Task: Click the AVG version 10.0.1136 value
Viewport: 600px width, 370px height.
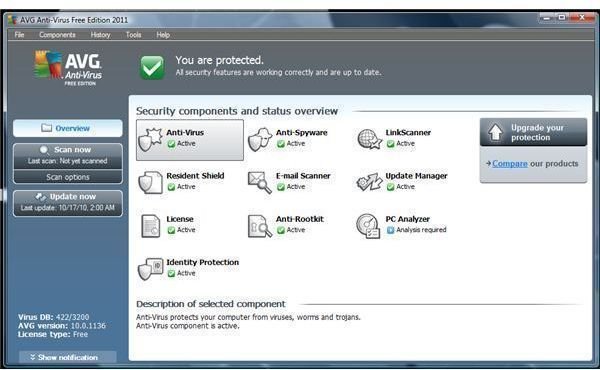Action: [x=88, y=326]
